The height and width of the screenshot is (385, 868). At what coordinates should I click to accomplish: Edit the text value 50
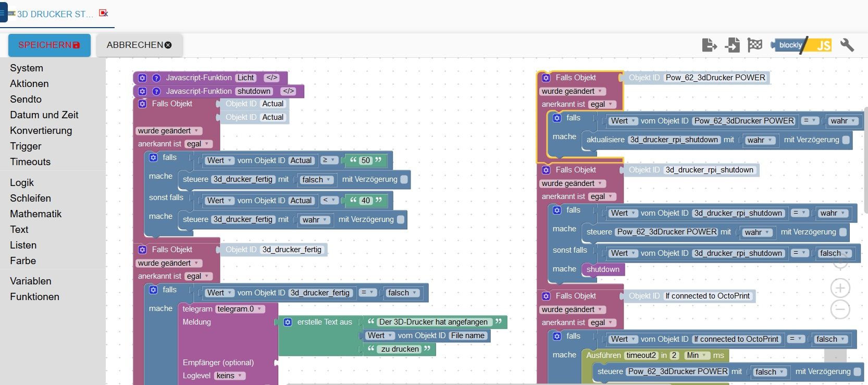[x=366, y=160]
